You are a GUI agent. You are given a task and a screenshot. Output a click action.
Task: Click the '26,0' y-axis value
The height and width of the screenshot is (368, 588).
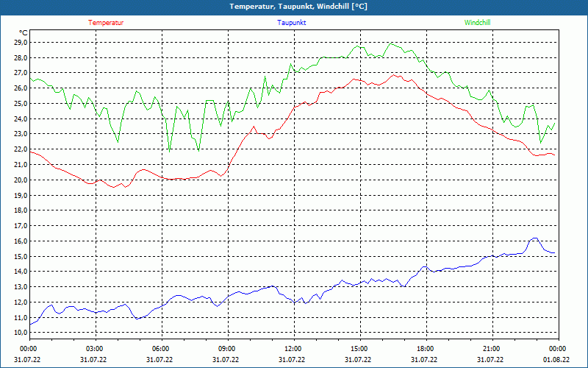click(x=21, y=88)
